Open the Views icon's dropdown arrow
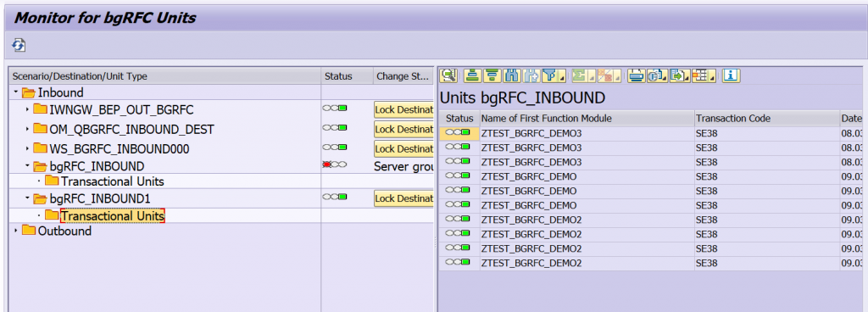 click(665, 79)
